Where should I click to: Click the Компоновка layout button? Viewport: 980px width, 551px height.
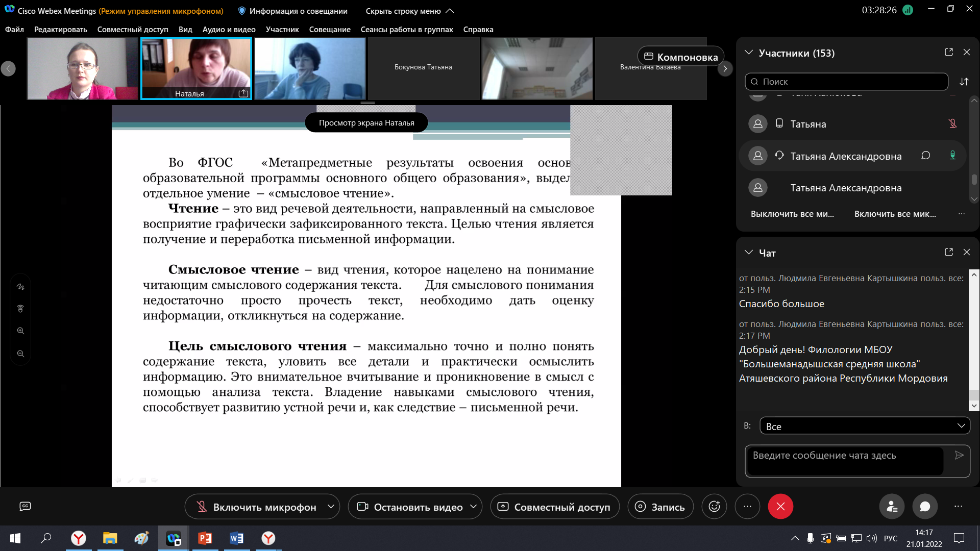tap(681, 57)
